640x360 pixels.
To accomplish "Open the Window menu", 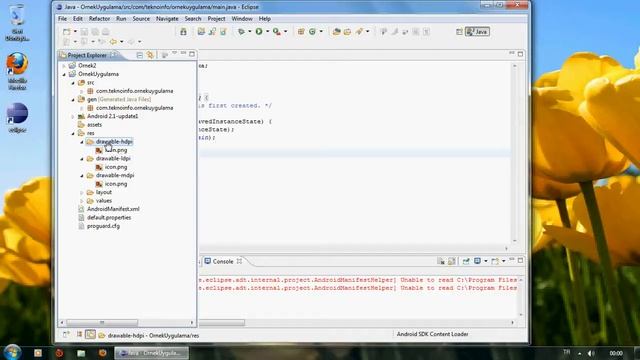I will [x=242, y=19].
